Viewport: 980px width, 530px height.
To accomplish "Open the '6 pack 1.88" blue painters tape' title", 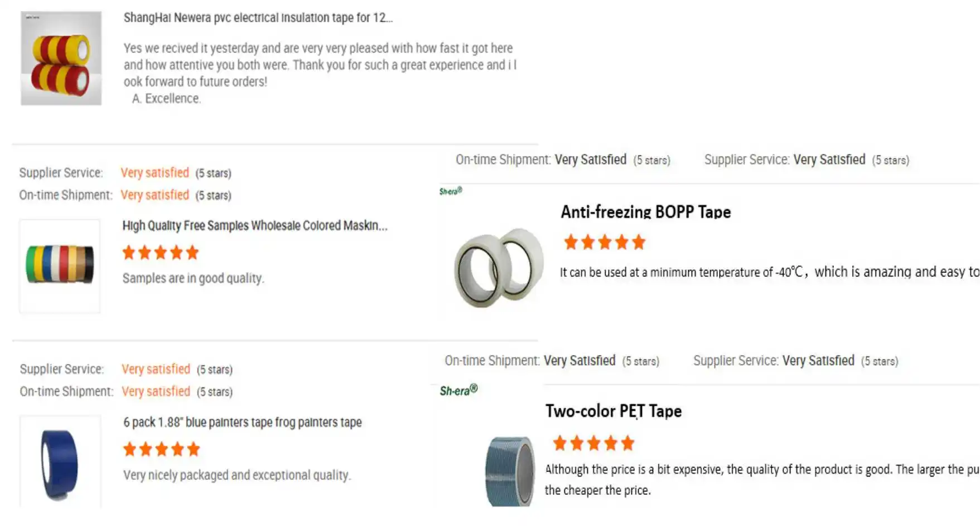I will tap(243, 422).
